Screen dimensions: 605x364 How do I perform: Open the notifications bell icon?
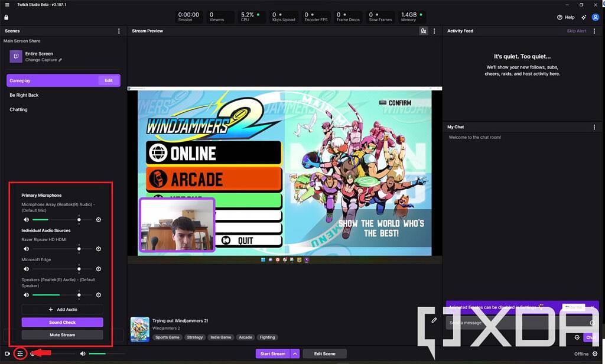pos(583,17)
